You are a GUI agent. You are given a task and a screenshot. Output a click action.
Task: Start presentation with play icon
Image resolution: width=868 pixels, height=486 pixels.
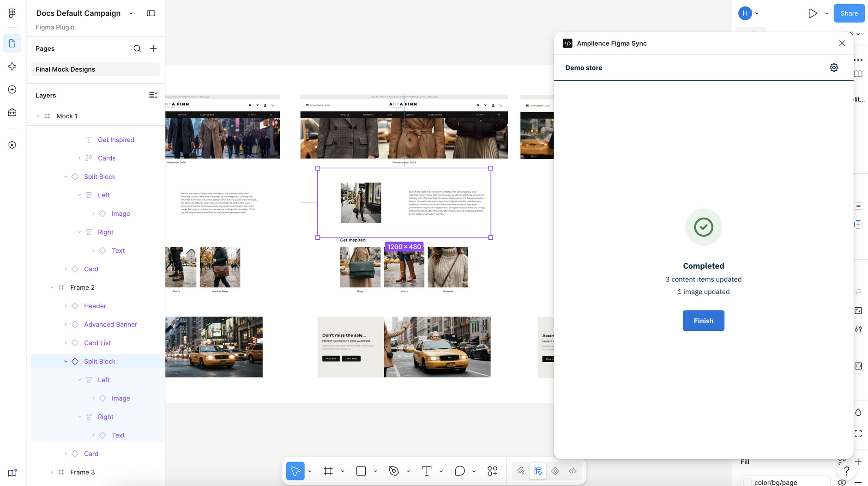813,13
